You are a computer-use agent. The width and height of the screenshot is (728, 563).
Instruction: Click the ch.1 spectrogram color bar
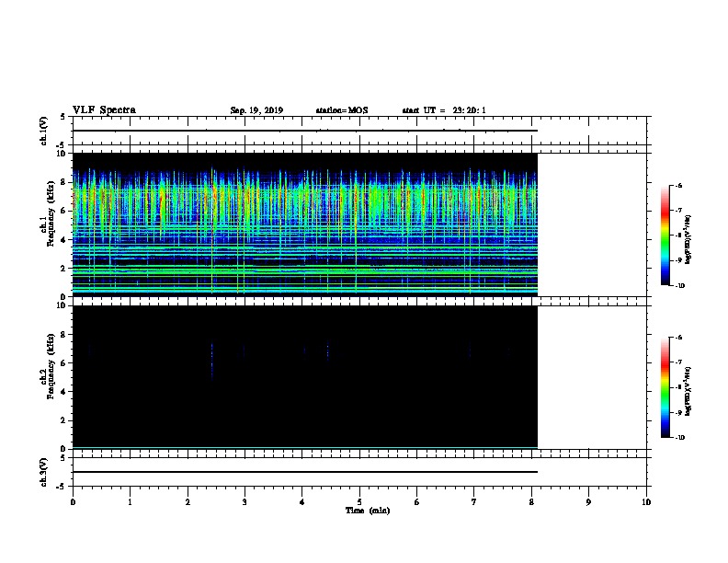click(x=665, y=236)
